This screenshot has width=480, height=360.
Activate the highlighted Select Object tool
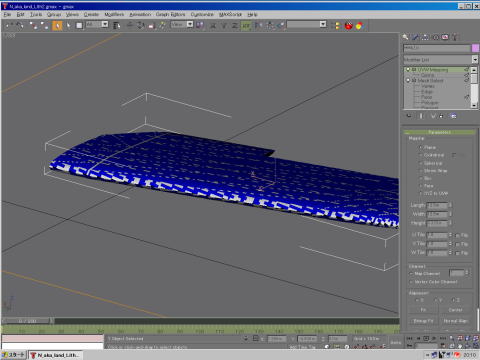[57, 25]
